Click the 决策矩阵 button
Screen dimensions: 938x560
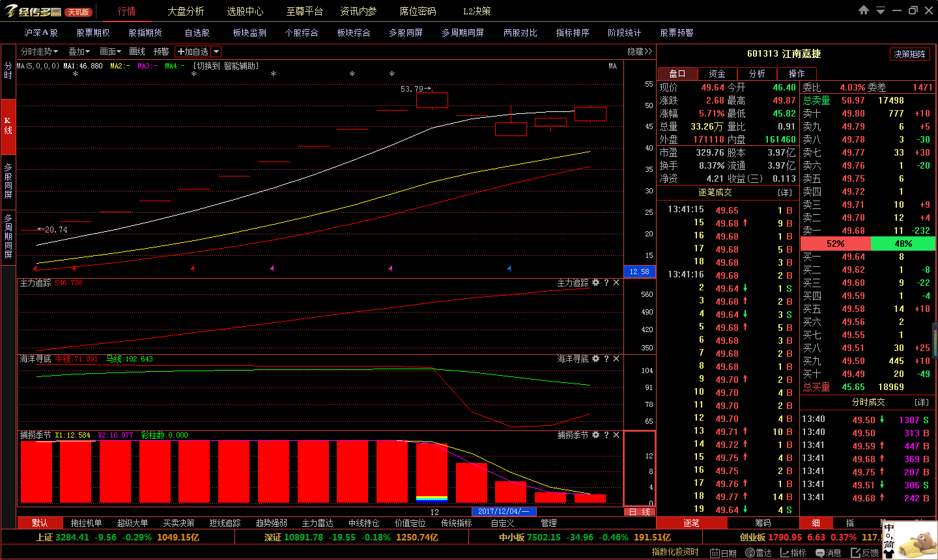click(909, 54)
